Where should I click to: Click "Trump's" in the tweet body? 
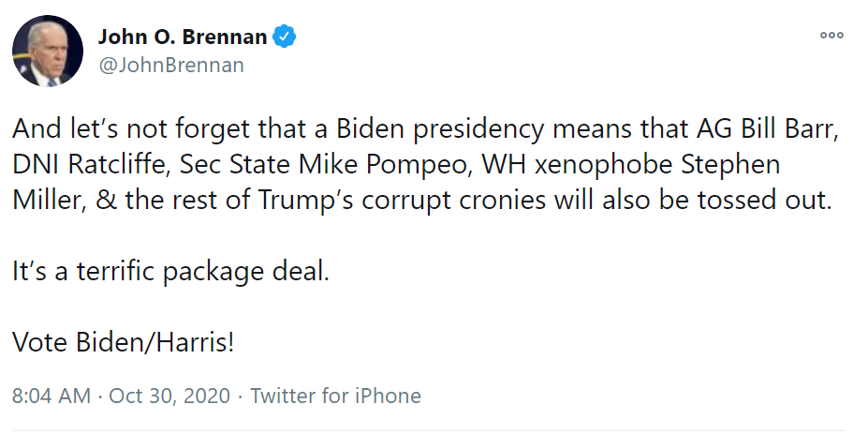[x=307, y=200]
